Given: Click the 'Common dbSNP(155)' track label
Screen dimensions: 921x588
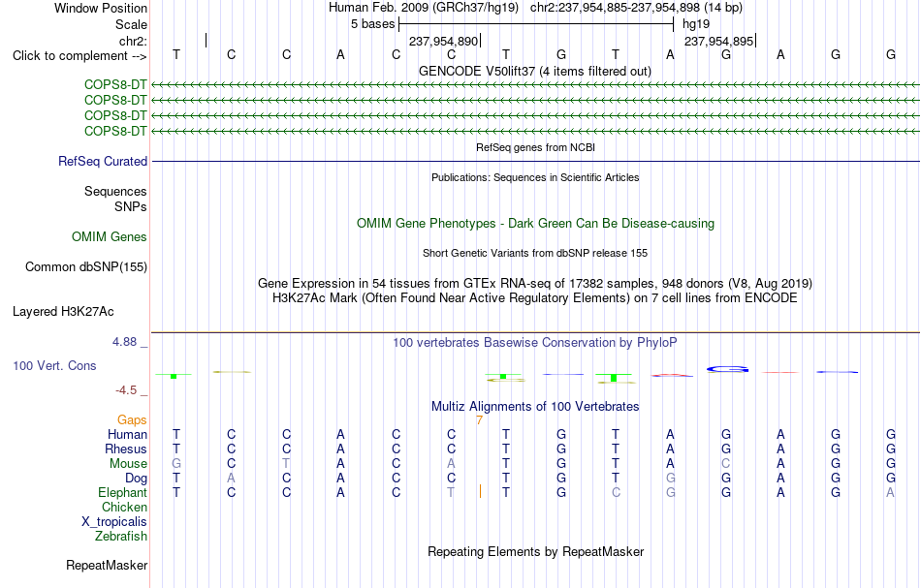Looking at the screenshot, I should 85,267.
